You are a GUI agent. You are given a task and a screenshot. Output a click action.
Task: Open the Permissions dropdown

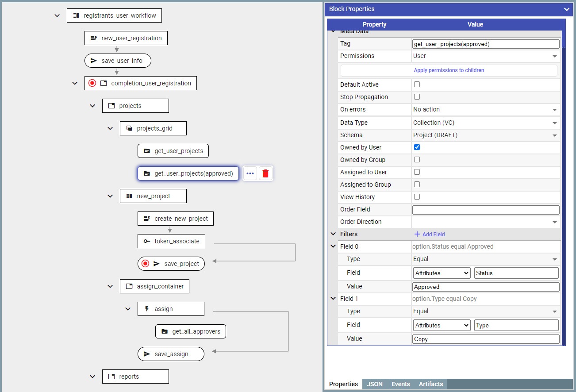(x=485, y=56)
